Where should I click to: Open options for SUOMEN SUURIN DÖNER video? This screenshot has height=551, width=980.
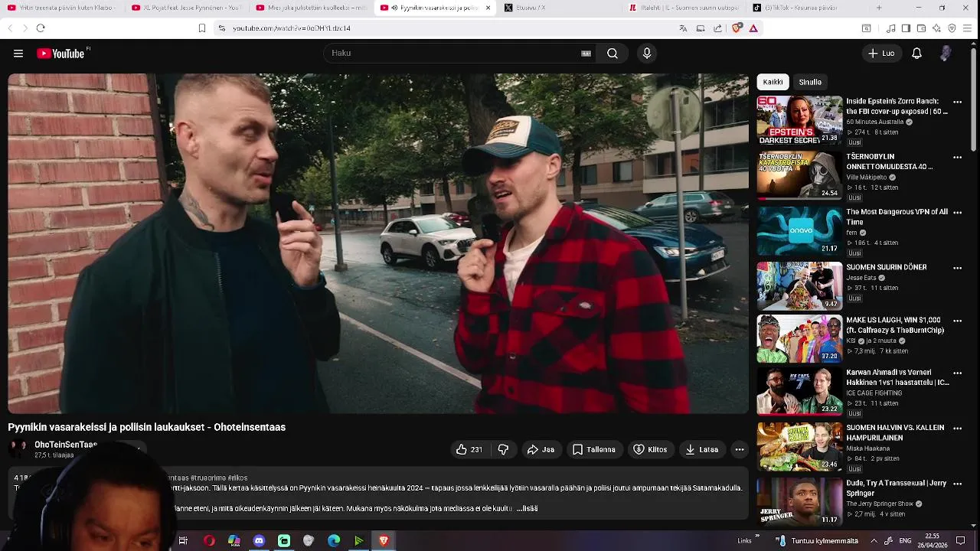click(x=957, y=268)
